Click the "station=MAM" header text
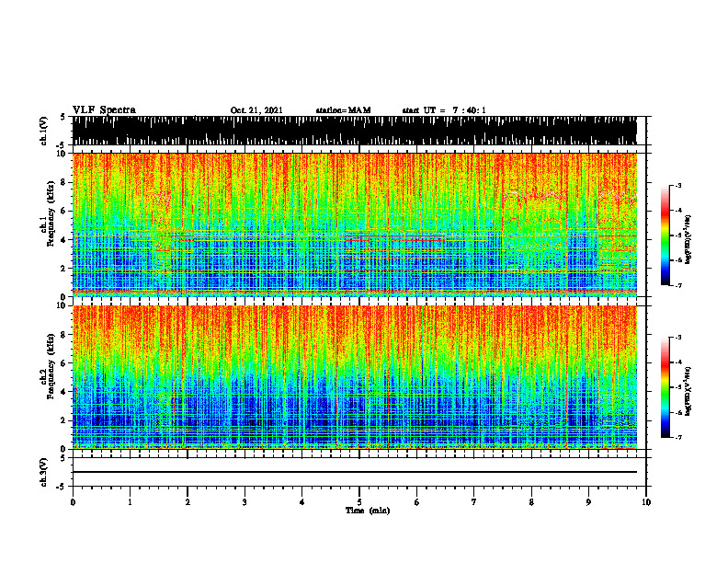The width and height of the screenshot is (728, 563). pos(343,110)
